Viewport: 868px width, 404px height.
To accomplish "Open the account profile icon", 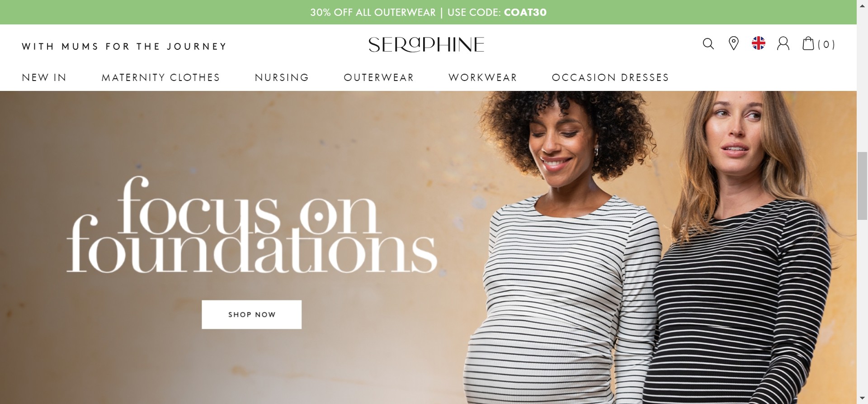I will tap(783, 43).
